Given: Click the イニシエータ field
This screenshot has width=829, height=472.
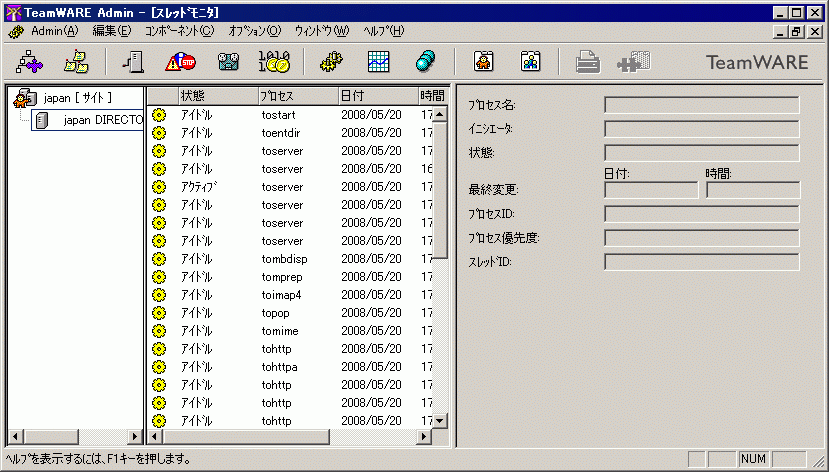Looking at the screenshot, I should coord(702,129).
